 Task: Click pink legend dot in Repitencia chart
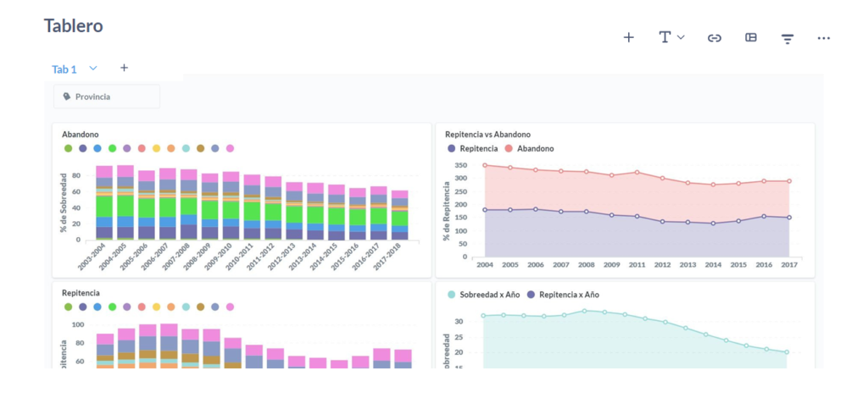pyautogui.click(x=230, y=307)
